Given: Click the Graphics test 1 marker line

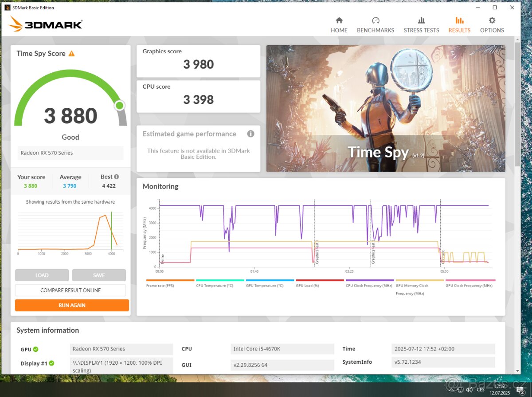Looking at the screenshot, I should (314, 234).
